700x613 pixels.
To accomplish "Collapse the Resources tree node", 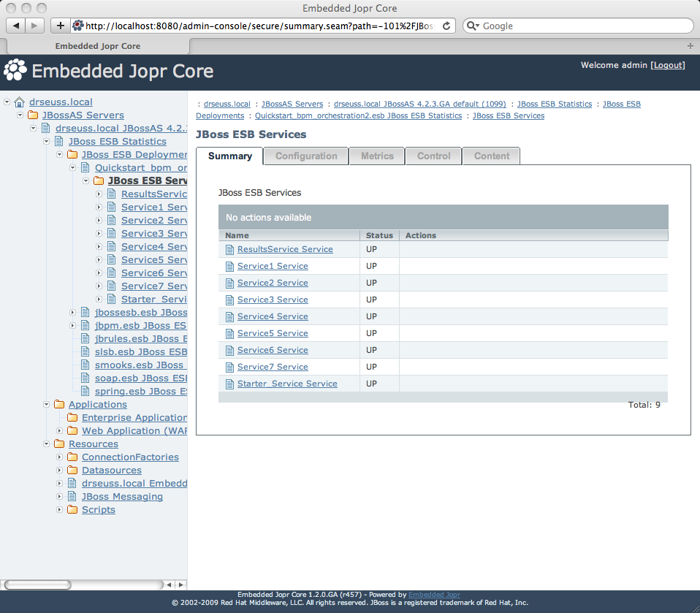I will pos(47,443).
